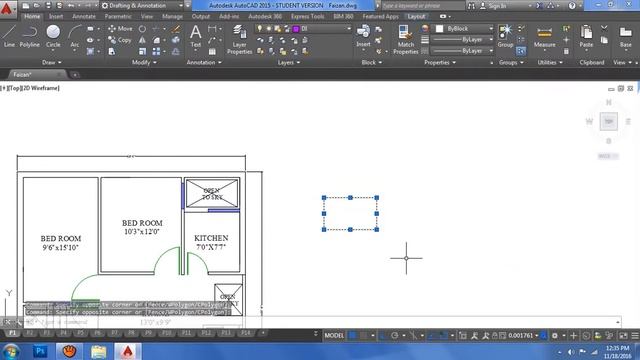This screenshot has width=640, height=360.
Task: Select the Circle tool
Action: click(53, 36)
